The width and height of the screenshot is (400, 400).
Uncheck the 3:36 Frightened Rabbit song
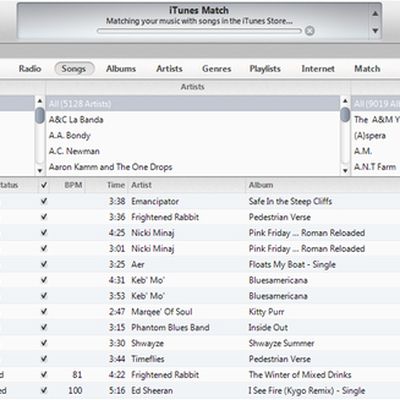point(44,217)
